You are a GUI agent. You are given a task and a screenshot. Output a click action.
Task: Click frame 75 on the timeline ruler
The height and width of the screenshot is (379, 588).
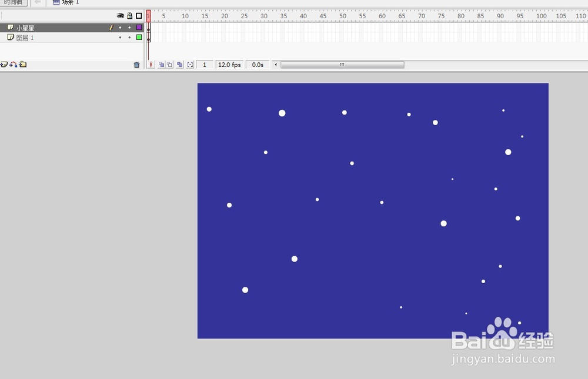click(x=441, y=16)
